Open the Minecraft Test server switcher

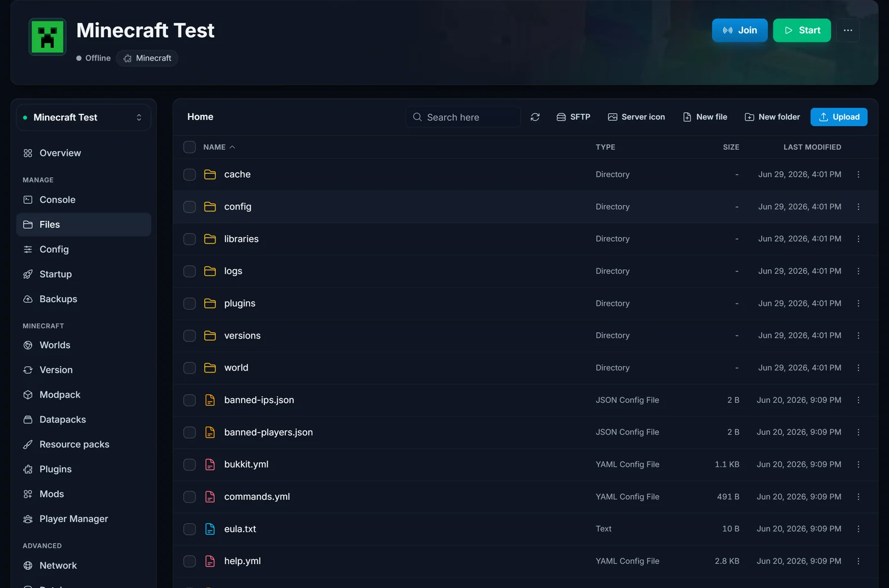(x=83, y=118)
